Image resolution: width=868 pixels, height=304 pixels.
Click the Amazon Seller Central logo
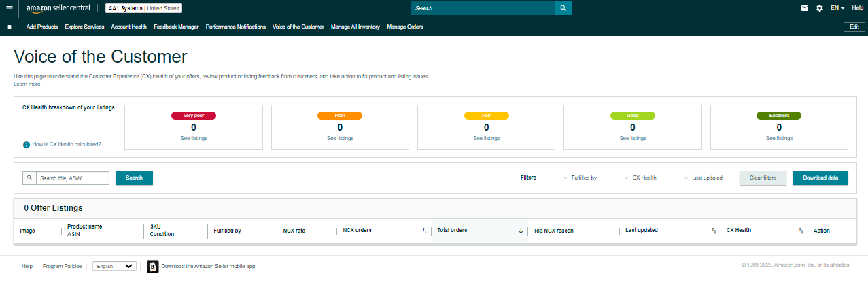click(58, 8)
